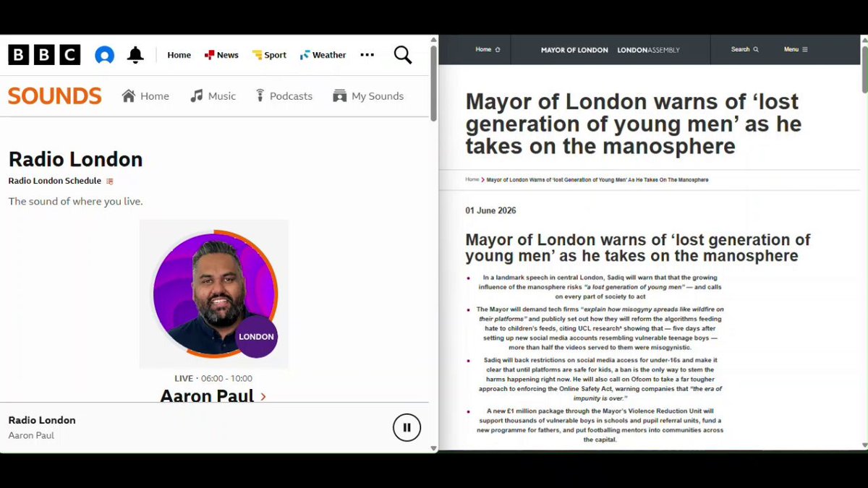Click the Aaron Paul presenter image
Viewport: 868px width, 488px height.
(x=214, y=294)
